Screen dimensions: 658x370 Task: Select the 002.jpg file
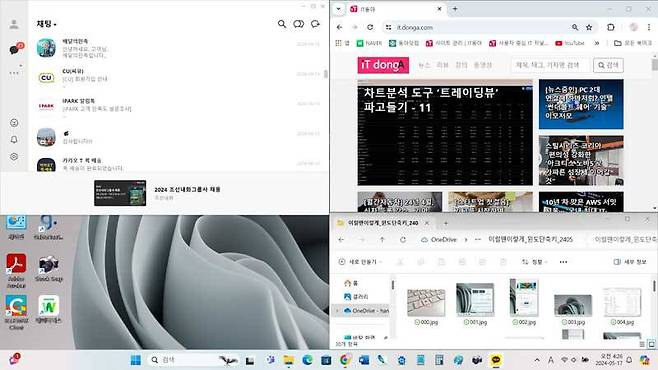point(524,302)
